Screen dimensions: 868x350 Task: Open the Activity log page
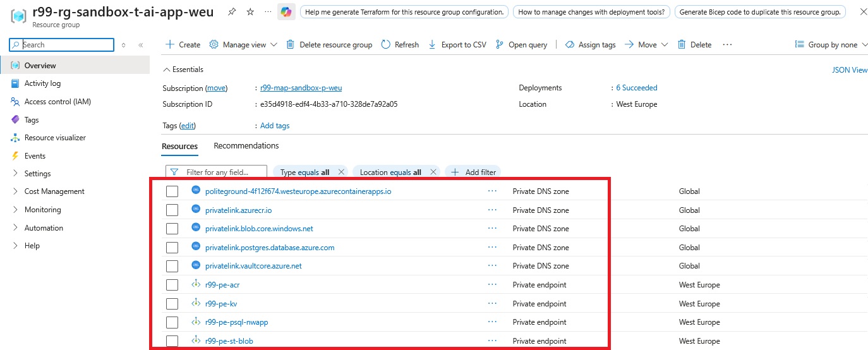[42, 83]
